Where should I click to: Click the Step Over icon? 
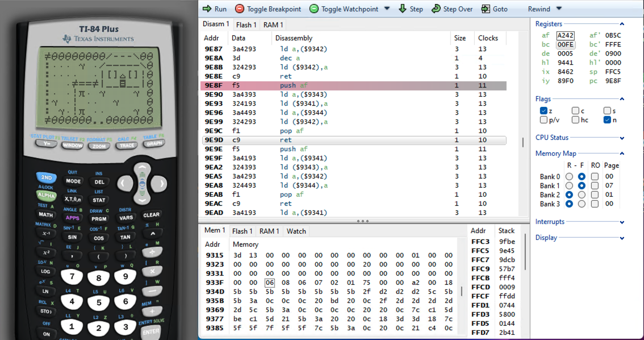(436, 9)
